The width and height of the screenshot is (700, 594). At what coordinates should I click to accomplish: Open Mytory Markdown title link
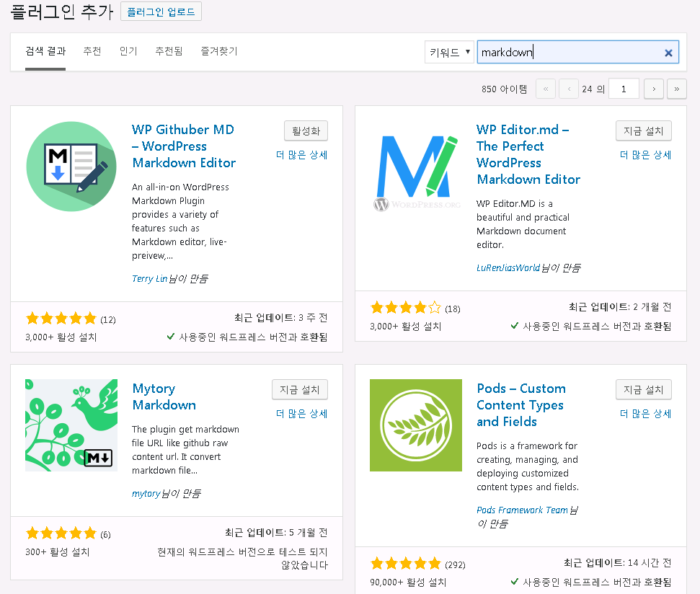coord(164,396)
